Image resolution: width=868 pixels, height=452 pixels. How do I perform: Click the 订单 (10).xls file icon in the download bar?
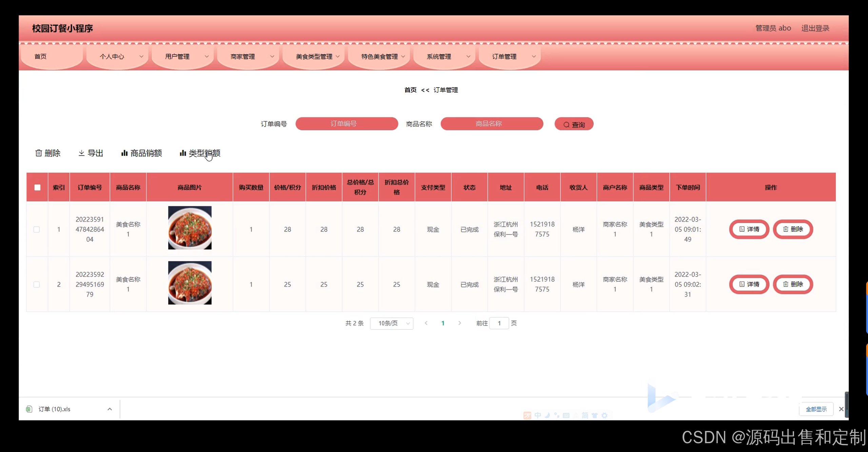point(29,409)
